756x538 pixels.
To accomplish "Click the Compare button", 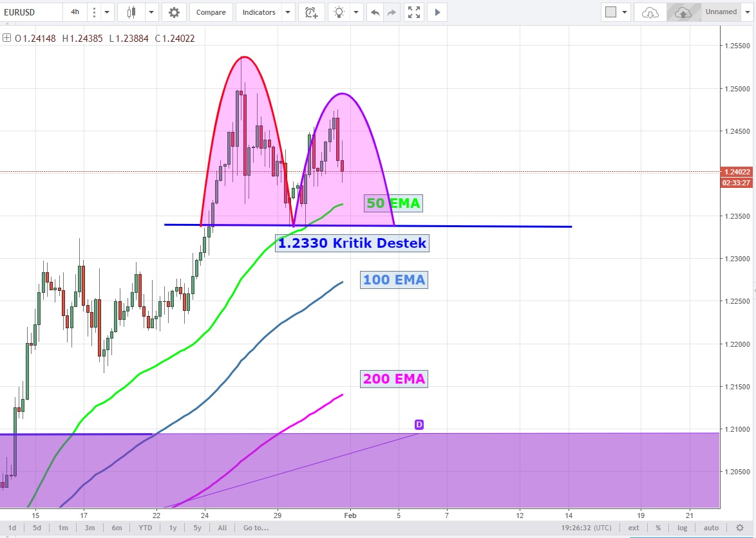I will click(211, 12).
